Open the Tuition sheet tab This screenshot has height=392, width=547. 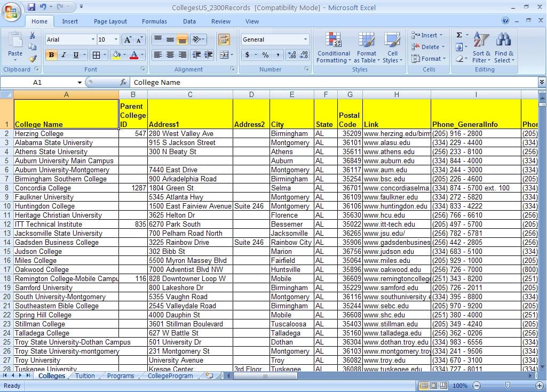pyautogui.click(x=85, y=375)
